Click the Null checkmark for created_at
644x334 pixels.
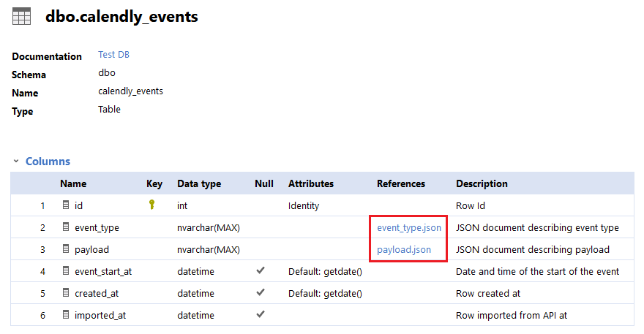[x=261, y=293]
